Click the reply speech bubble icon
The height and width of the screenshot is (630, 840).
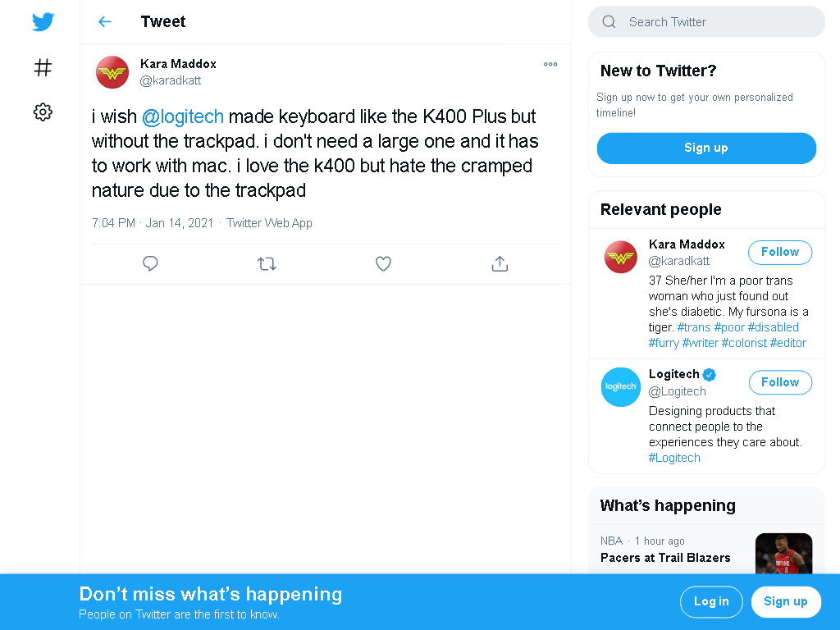coord(150,263)
